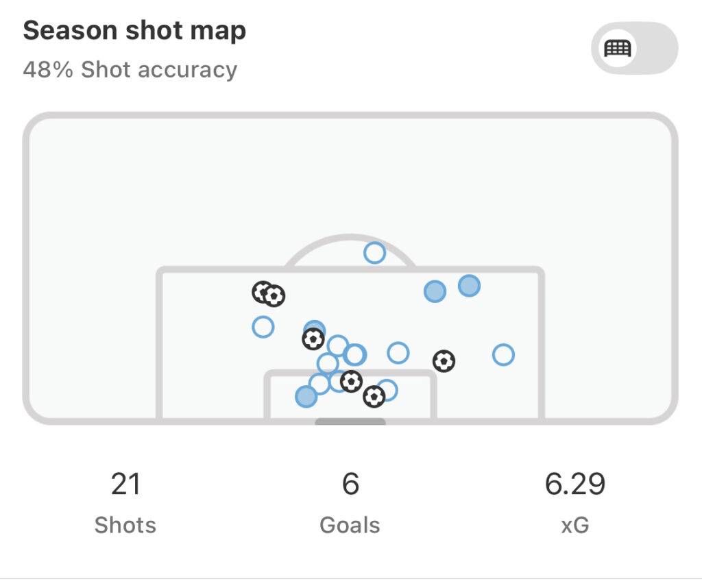Select the goal ball overlapping a filled blue shot
The width and height of the screenshot is (702, 588).
[313, 339]
